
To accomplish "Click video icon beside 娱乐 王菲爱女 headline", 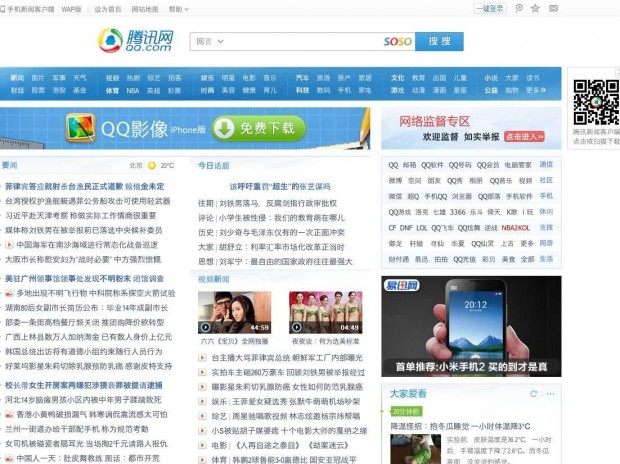I will [202, 402].
